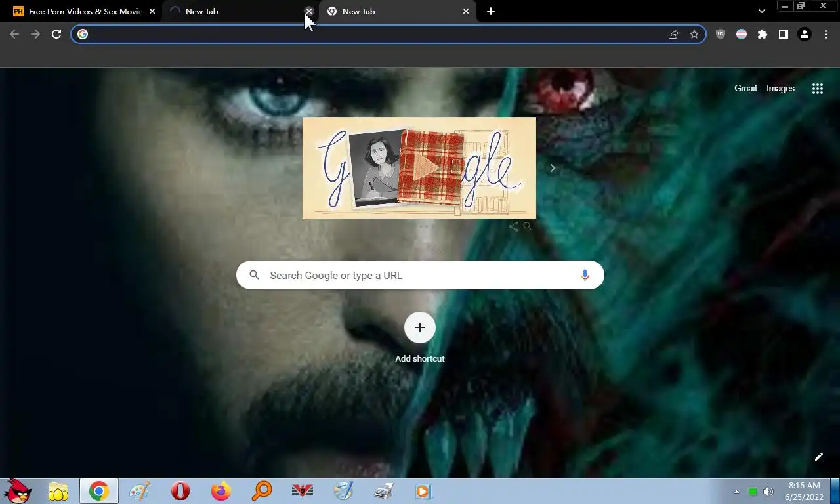The image size is (840, 504).
Task: Launch Firefox from the taskbar
Action: 221,491
